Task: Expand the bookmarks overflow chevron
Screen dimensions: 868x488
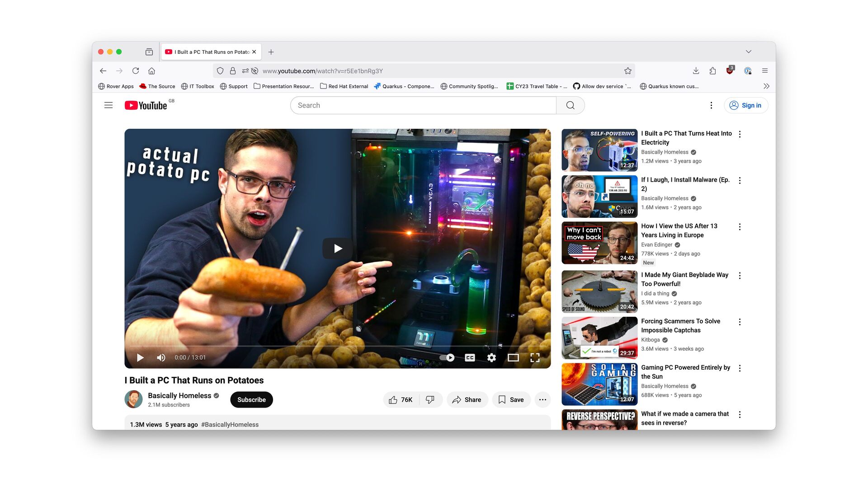Action: pos(766,86)
